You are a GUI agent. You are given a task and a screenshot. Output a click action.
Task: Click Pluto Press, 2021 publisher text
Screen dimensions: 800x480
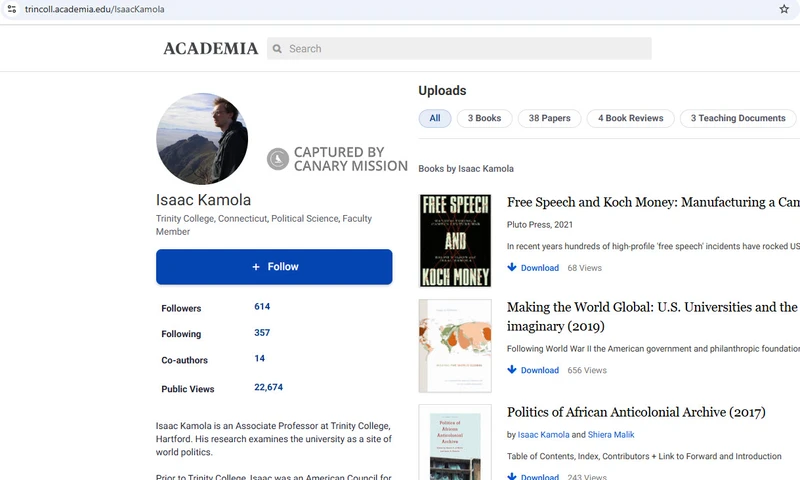point(540,224)
